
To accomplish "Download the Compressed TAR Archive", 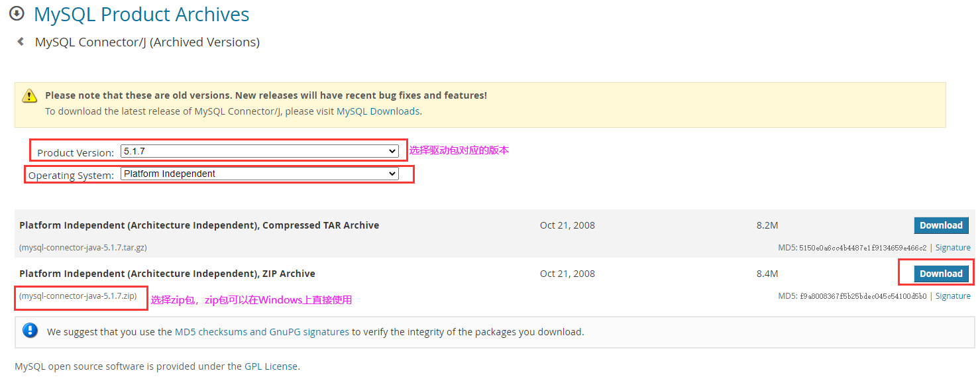I will pyautogui.click(x=941, y=225).
